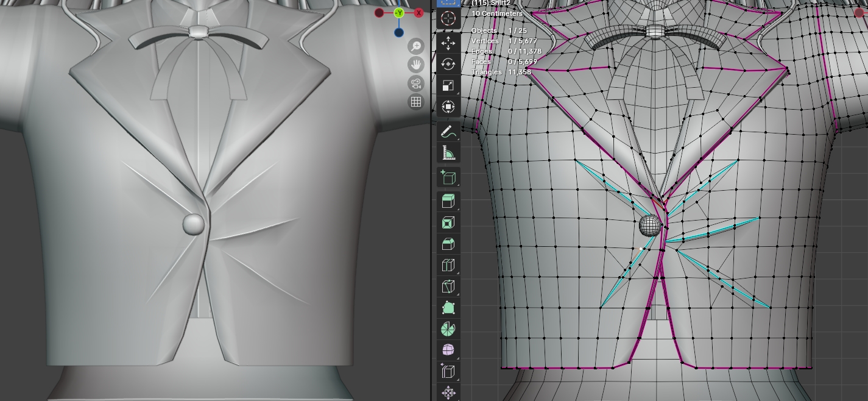Click the Objects 1 / 25 statistic
This screenshot has height=401, width=868.
pos(499,30)
